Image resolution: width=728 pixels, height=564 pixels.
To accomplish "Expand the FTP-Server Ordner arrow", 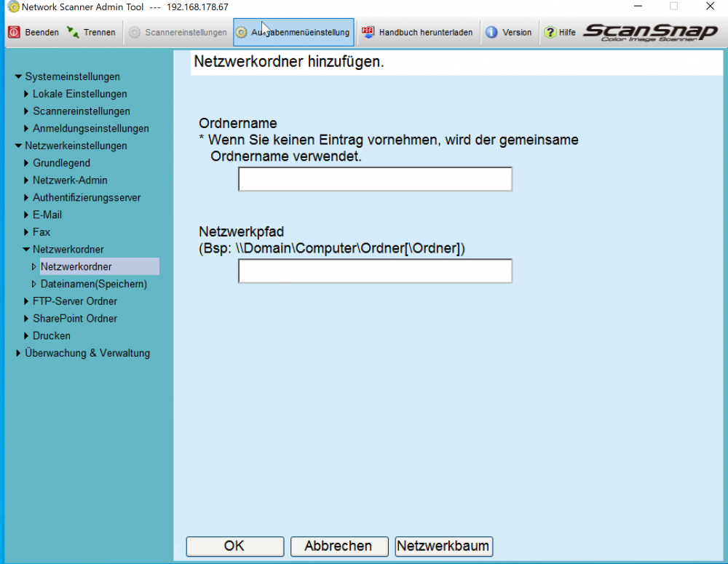I will 26,301.
